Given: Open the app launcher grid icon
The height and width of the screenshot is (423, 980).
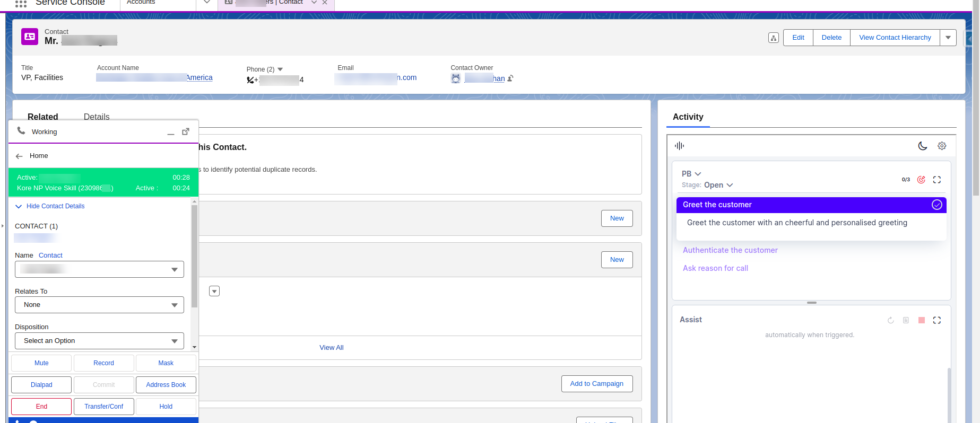Looking at the screenshot, I should click(21, 3).
